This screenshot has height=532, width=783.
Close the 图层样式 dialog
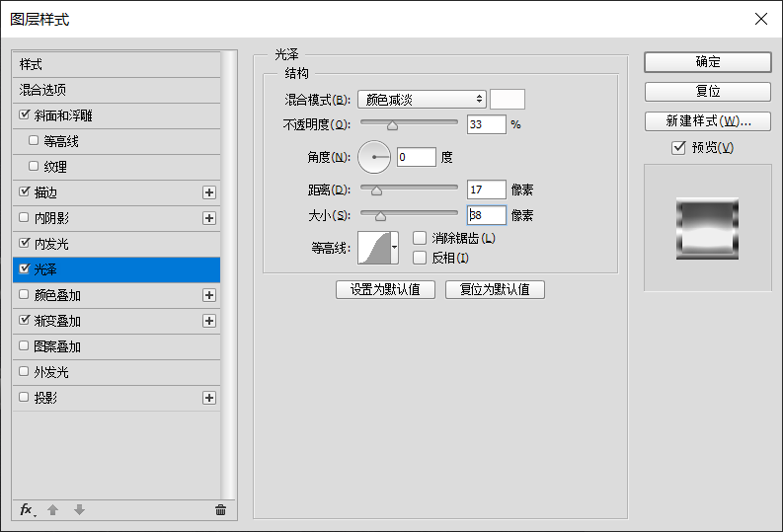761,19
